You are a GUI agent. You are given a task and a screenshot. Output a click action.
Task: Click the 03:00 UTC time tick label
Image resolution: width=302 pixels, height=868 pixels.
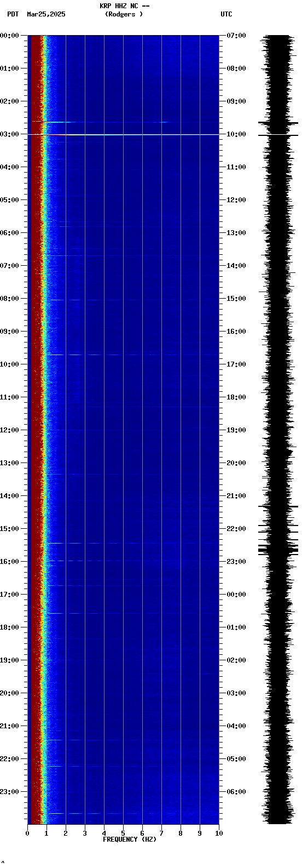[236, 693]
